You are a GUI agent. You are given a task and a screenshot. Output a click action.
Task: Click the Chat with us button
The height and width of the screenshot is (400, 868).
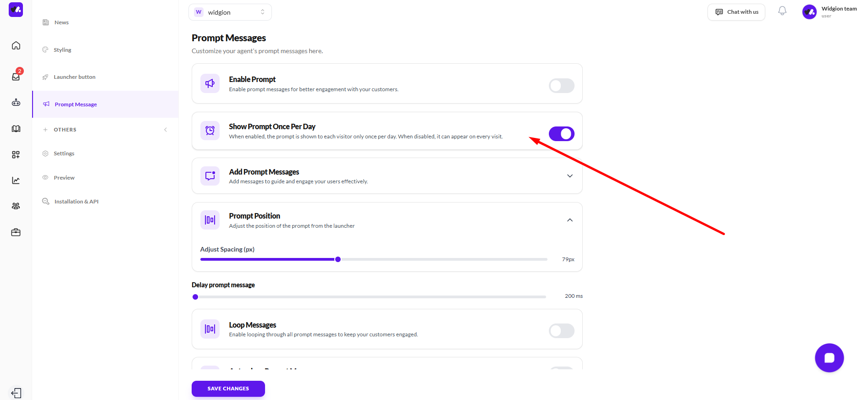(736, 12)
